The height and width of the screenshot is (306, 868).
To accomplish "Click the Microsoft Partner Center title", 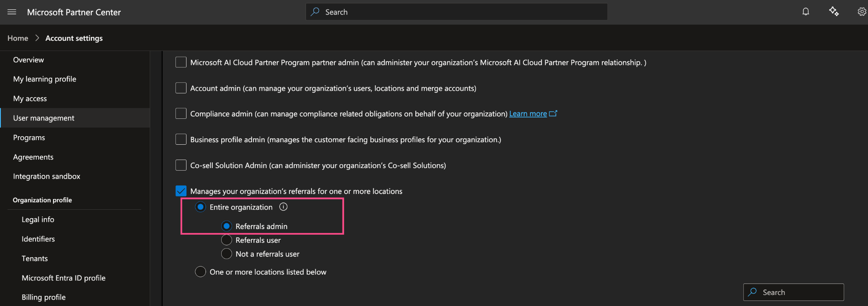I will coord(74,12).
